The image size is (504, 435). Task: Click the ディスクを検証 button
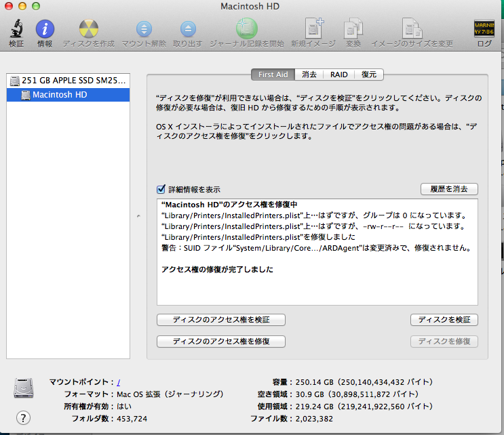(x=444, y=320)
